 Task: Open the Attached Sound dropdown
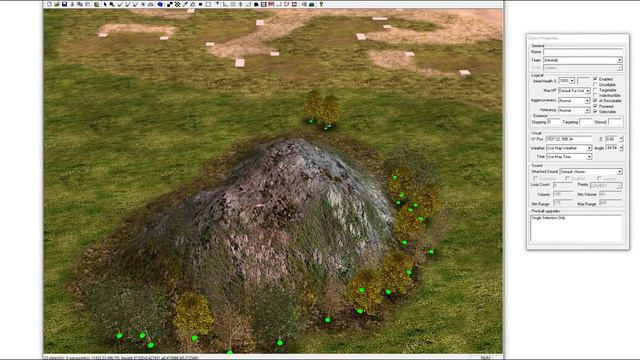591,171
